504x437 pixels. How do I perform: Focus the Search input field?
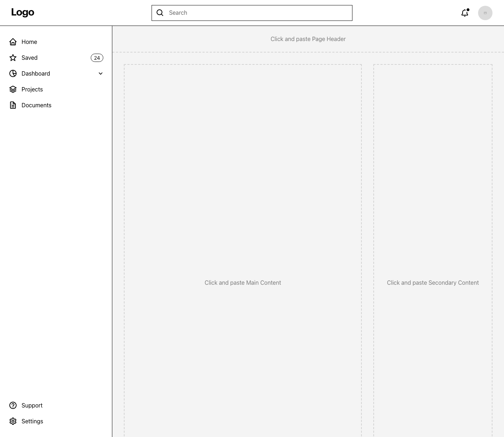point(252,13)
